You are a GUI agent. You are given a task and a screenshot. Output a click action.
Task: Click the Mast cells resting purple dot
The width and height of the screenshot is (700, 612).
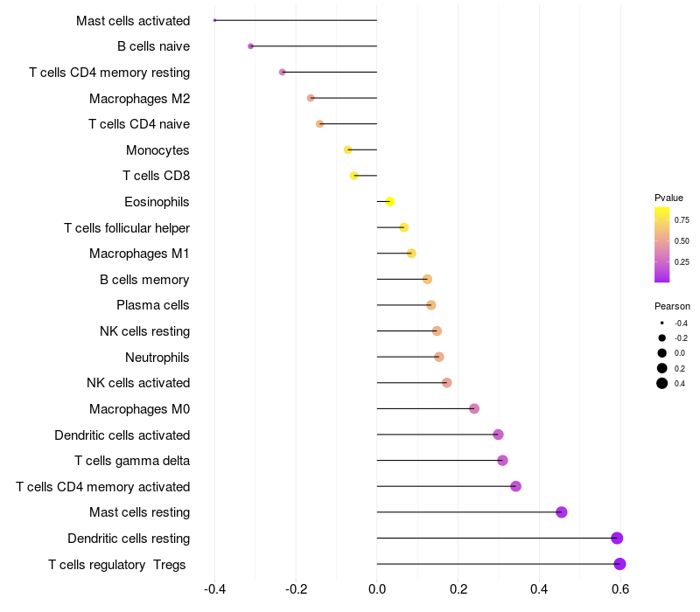point(562,512)
